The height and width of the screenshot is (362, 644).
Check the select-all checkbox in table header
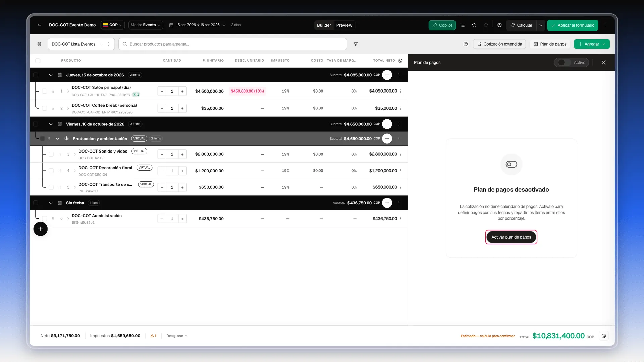(38, 61)
